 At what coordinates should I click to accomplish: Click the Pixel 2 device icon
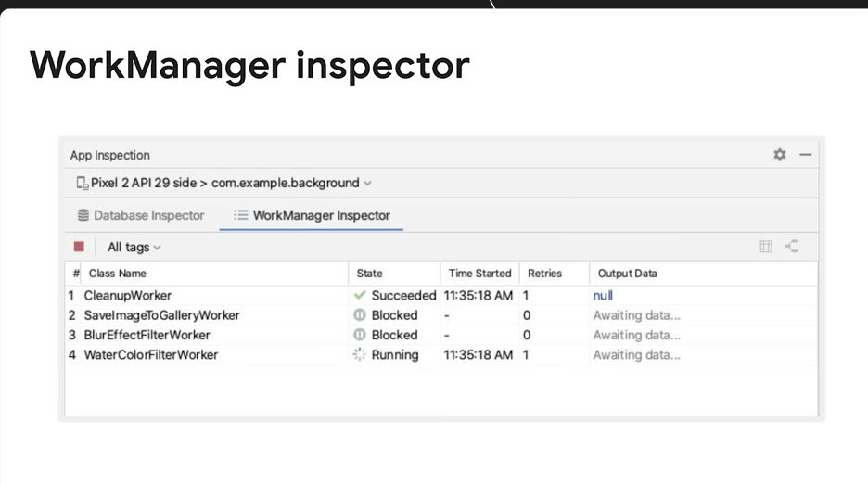point(82,183)
